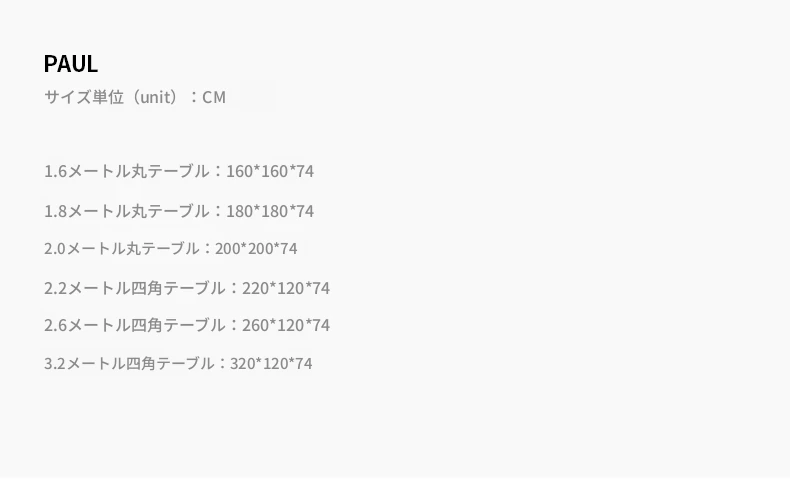The width and height of the screenshot is (790, 502).
Task: Click the 320*120*74 dimensions
Action: [x=271, y=363]
